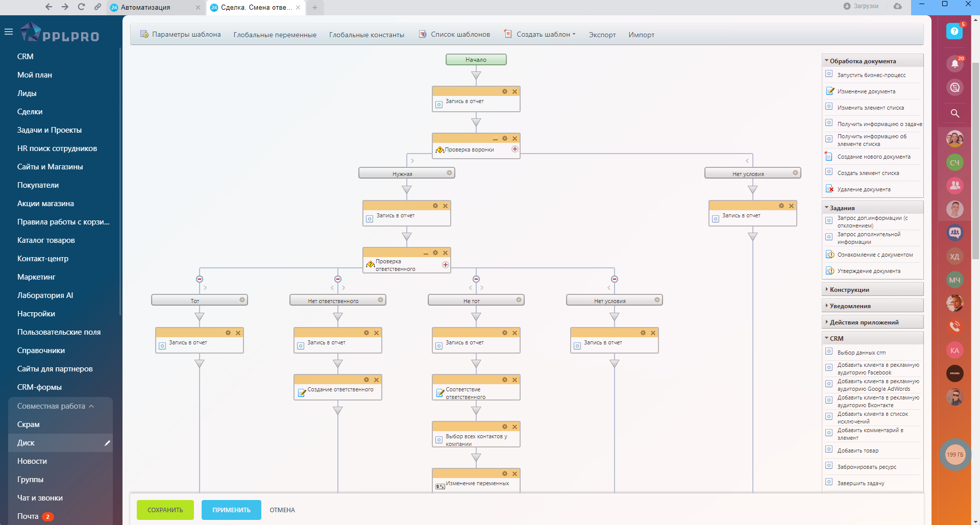This screenshot has height=525, width=980.
Task: Click Импорт in the toolbar
Action: click(x=641, y=35)
